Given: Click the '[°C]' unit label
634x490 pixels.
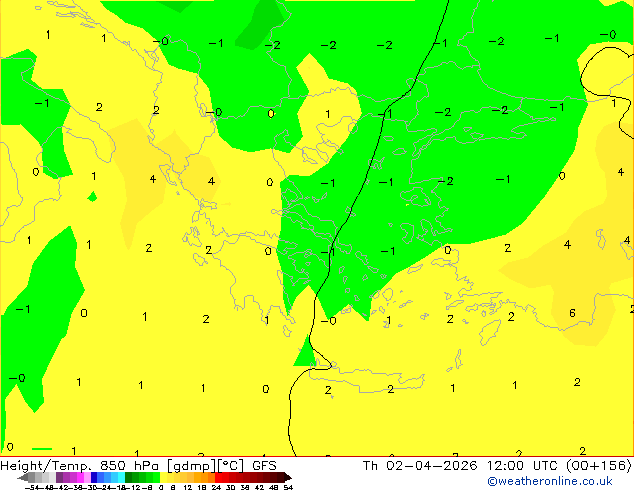Looking at the screenshot, I should pyautogui.click(x=232, y=466).
